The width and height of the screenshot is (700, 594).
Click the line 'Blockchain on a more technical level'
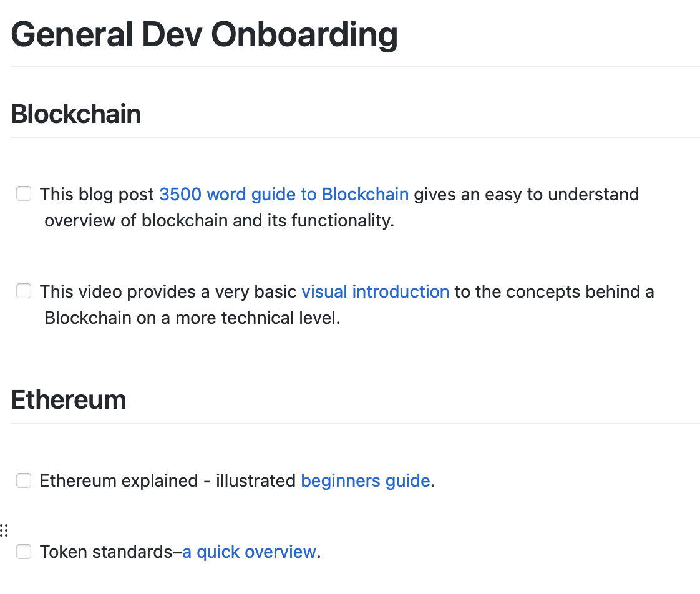pos(192,318)
